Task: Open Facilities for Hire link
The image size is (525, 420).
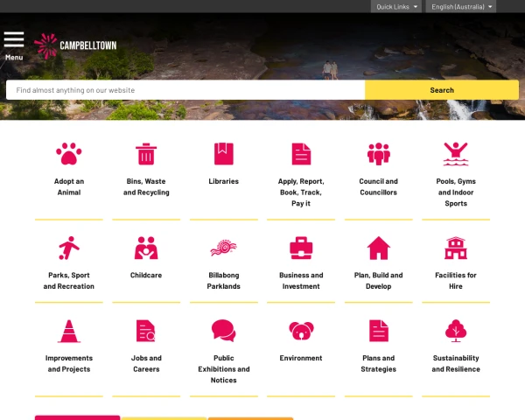Action: tap(456, 281)
